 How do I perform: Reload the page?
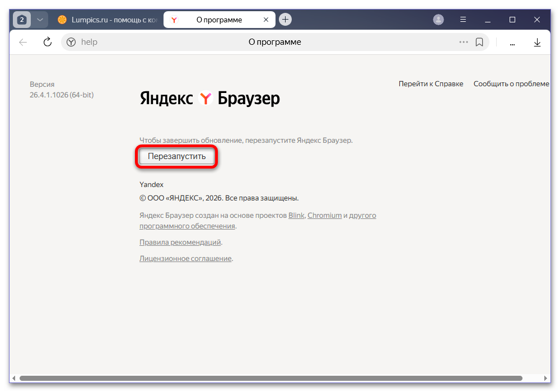click(x=48, y=42)
